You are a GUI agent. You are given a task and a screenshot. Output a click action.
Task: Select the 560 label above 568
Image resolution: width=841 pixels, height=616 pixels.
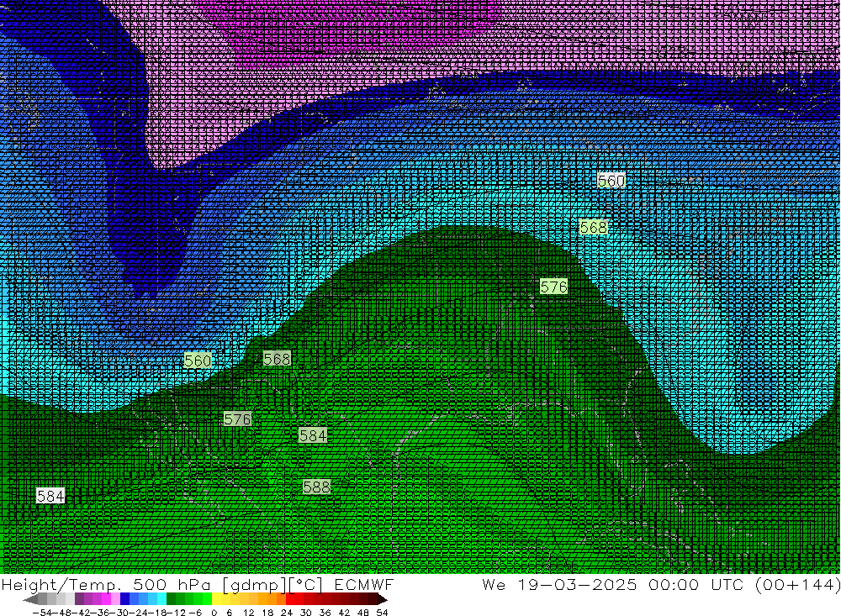pyautogui.click(x=611, y=181)
